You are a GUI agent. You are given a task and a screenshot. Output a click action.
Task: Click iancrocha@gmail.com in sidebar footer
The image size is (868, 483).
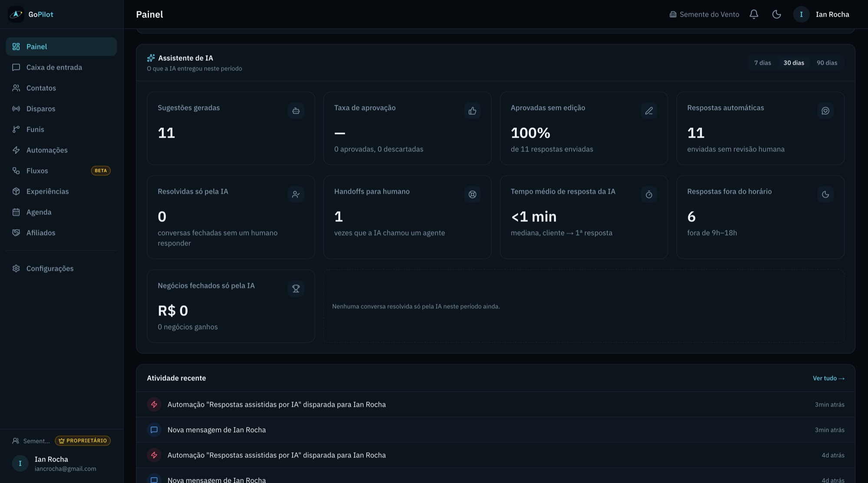66,469
